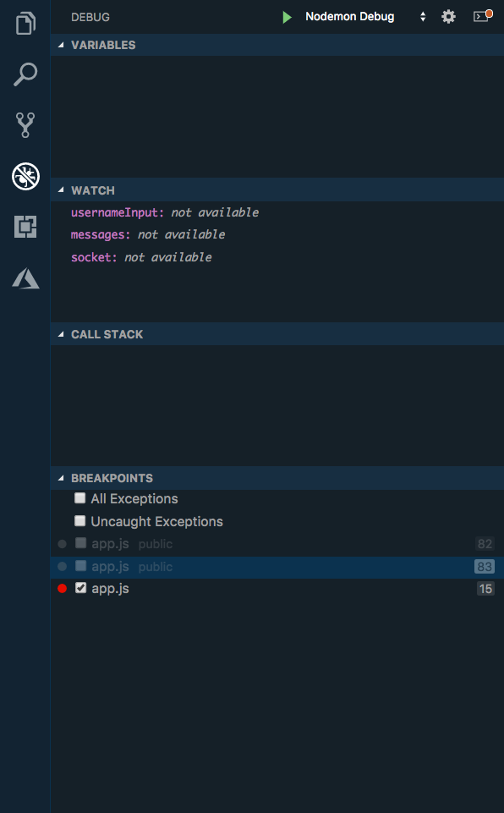
Task: Open launch configuration settings gear
Action: 448,16
